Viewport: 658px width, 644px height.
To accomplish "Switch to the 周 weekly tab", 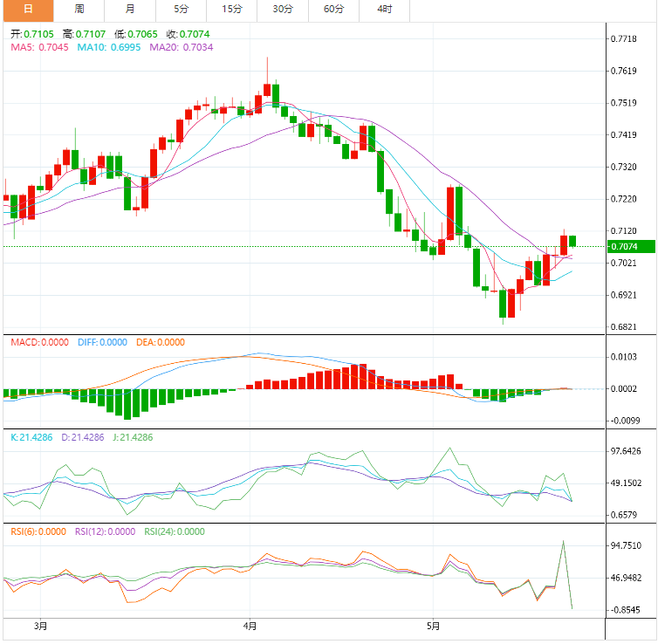I will point(79,10).
